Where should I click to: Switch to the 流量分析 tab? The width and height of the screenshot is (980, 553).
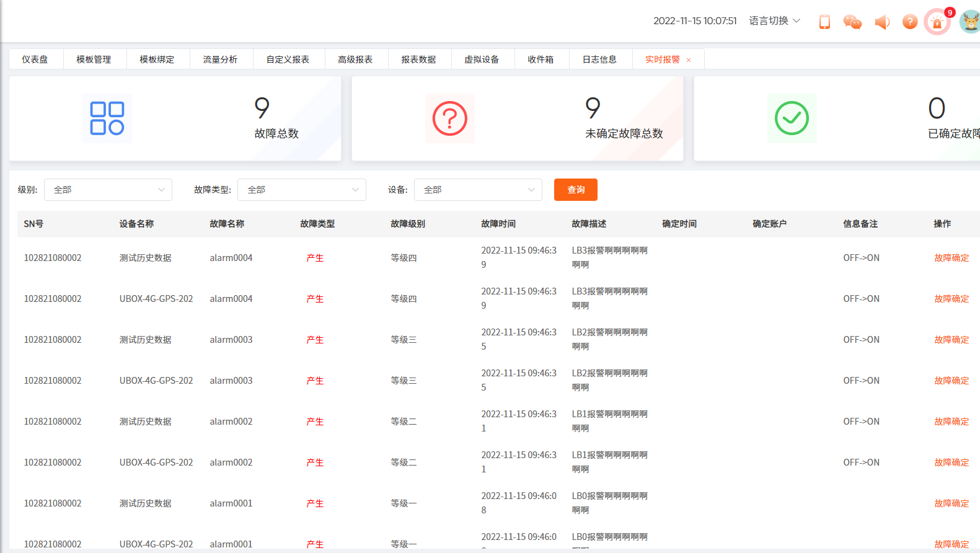[220, 60]
